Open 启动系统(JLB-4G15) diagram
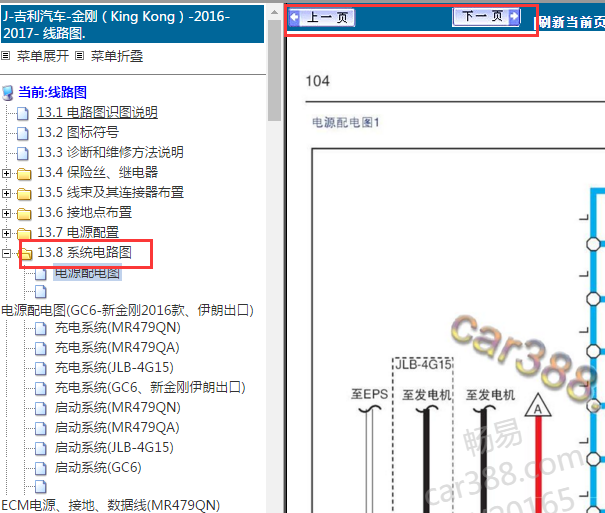 point(115,448)
